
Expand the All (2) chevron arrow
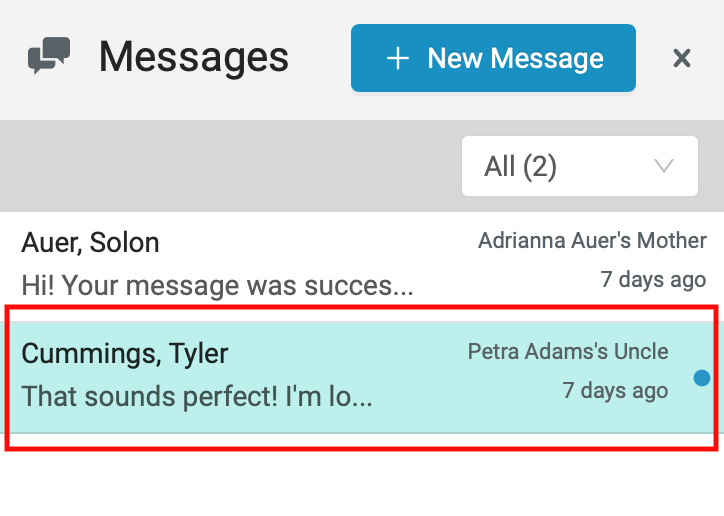point(664,166)
